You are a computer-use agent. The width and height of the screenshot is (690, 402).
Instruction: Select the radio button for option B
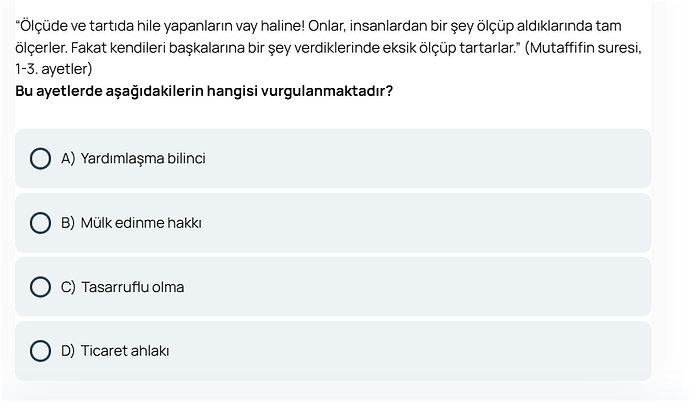click(41, 223)
